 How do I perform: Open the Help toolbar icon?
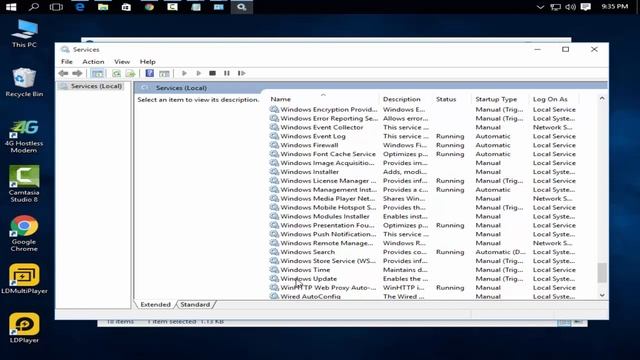pyautogui.click(x=150, y=73)
